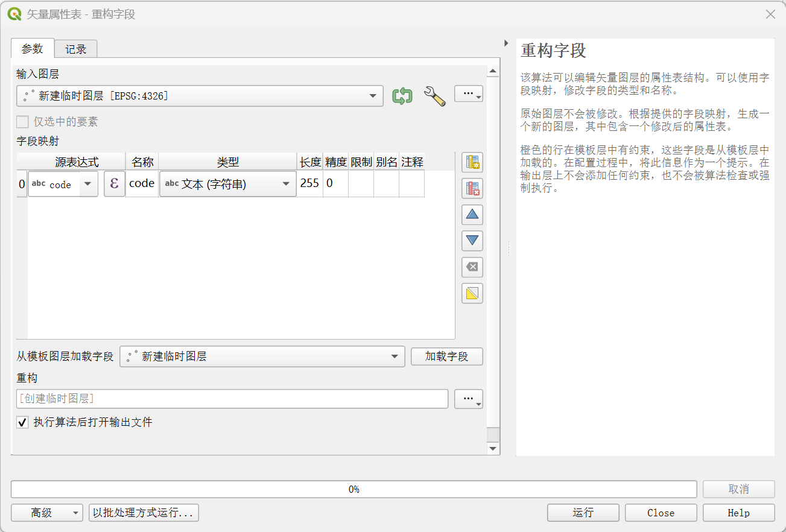This screenshot has width=786, height=532.
Task: Open input layer browse (…) button
Action: [469, 94]
